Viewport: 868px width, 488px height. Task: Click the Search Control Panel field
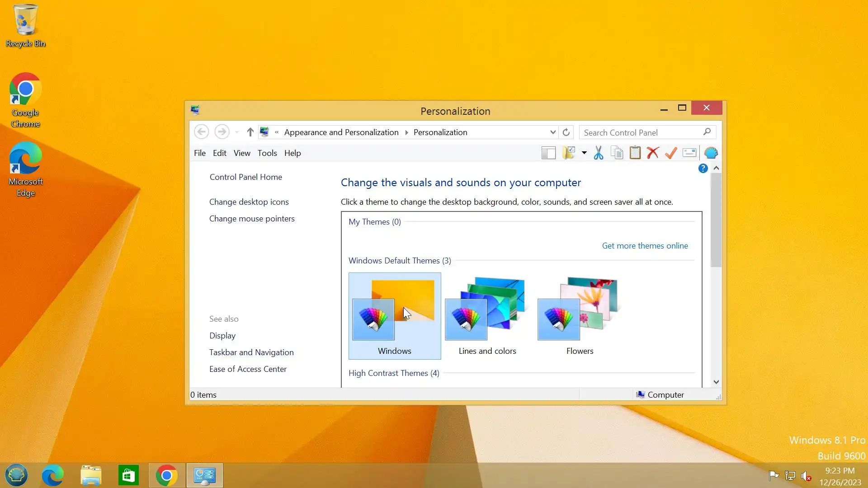point(641,132)
